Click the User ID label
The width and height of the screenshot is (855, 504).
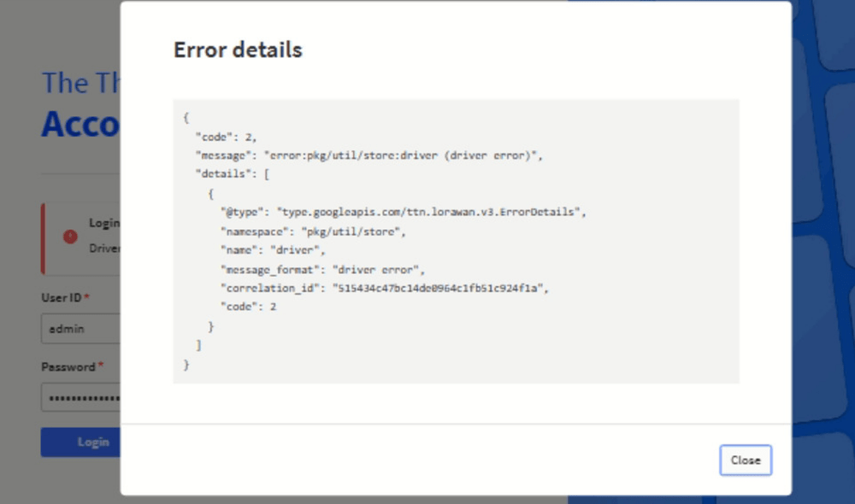coord(62,297)
